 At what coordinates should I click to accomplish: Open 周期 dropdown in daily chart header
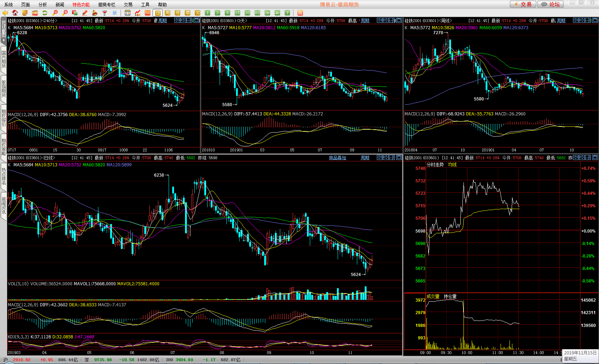365,158
